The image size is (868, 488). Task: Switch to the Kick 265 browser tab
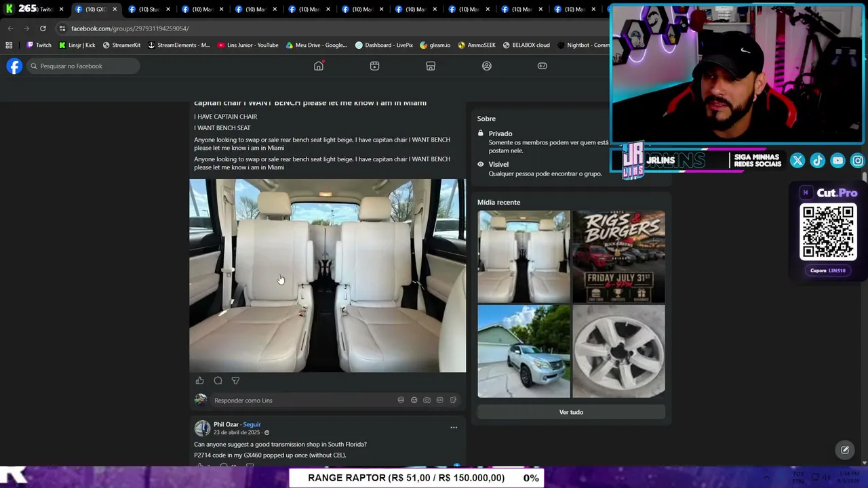pos(33,9)
